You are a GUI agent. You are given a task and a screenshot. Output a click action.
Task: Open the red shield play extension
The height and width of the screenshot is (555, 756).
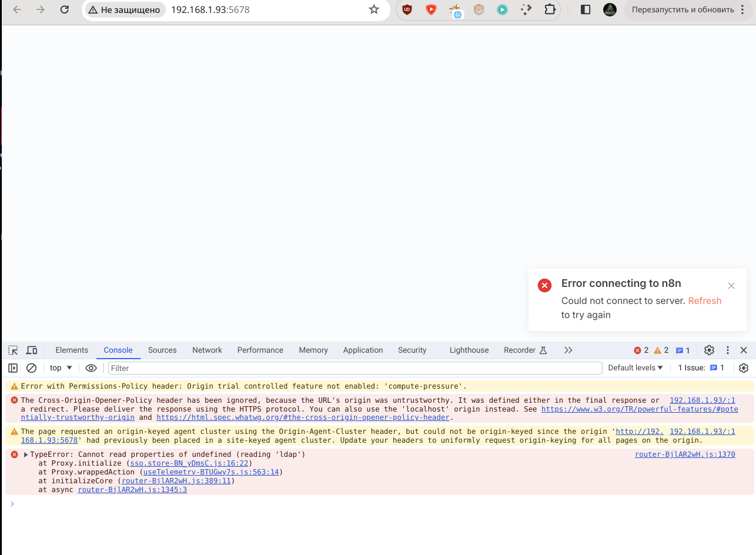coord(431,9)
